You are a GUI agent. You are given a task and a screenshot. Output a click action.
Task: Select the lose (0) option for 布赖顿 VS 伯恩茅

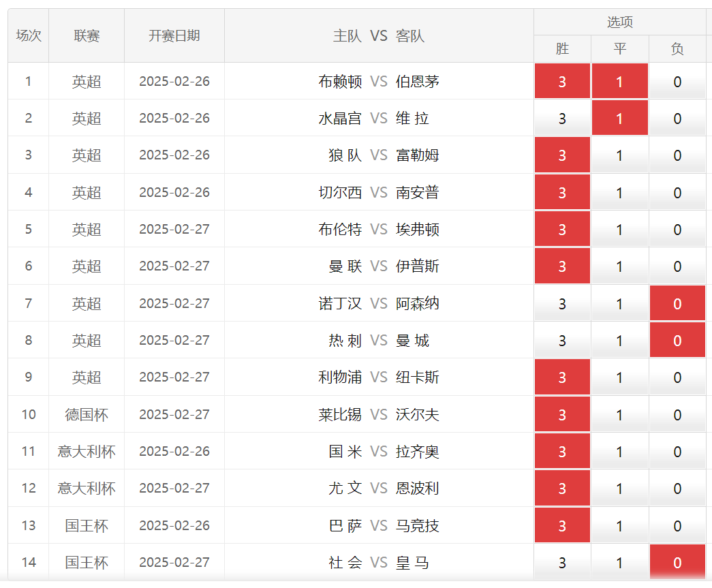point(677,81)
